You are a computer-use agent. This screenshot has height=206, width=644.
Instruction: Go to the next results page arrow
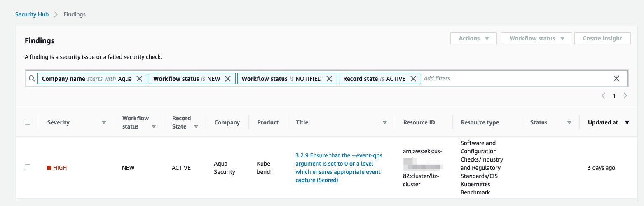pos(625,96)
